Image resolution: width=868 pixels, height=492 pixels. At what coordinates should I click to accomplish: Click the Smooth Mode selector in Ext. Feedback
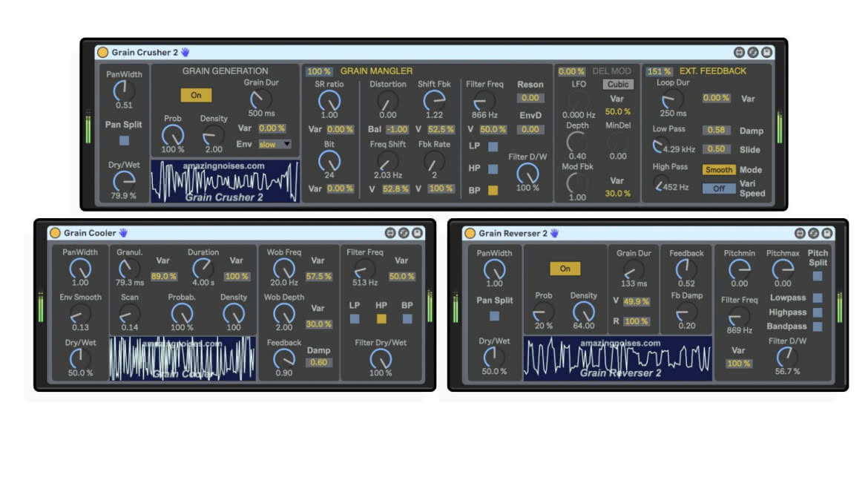(719, 170)
